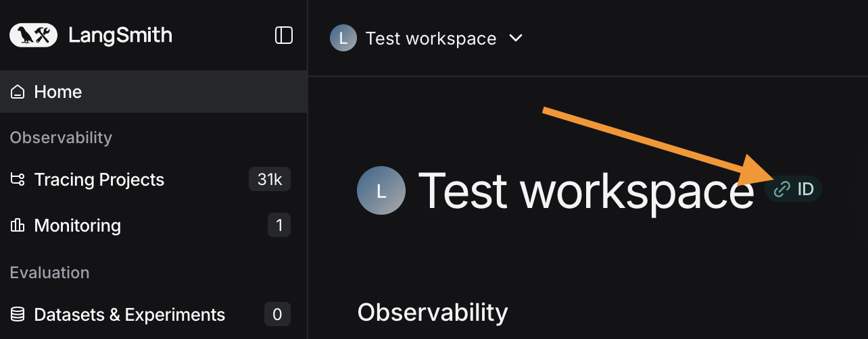Click the Datasets database stack icon
Viewport: 868px width, 339px height.
point(18,315)
